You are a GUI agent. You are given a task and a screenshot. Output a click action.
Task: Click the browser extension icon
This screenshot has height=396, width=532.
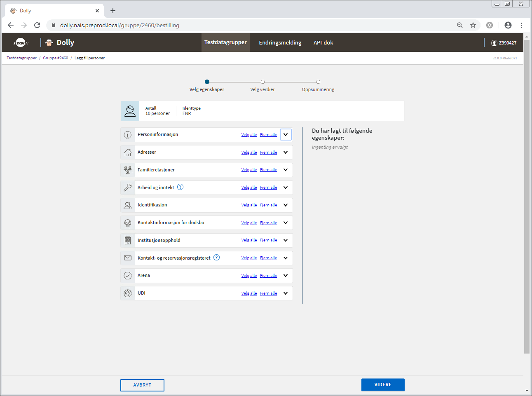(x=490, y=25)
